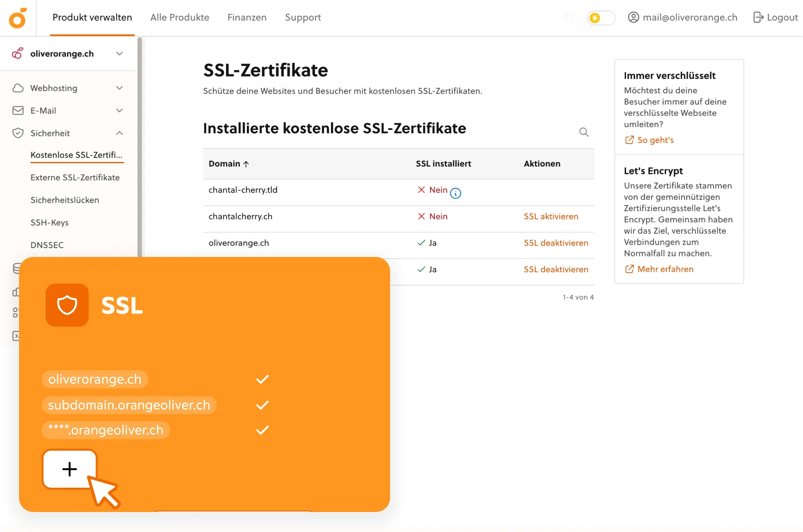803x532 pixels.
Task: Click the plus button on SSL card
Action: tap(69, 469)
